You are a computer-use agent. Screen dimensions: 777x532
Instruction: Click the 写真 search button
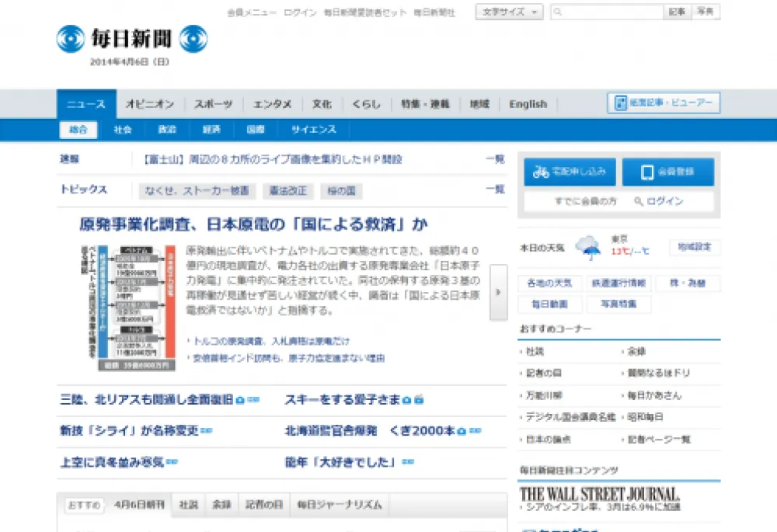click(706, 12)
